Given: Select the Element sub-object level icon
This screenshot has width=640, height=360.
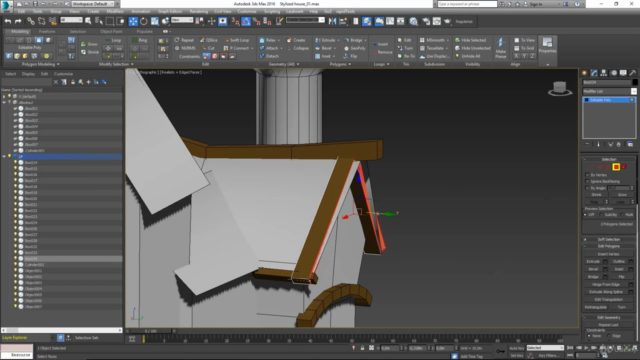Looking at the screenshot, I should coord(624,167).
